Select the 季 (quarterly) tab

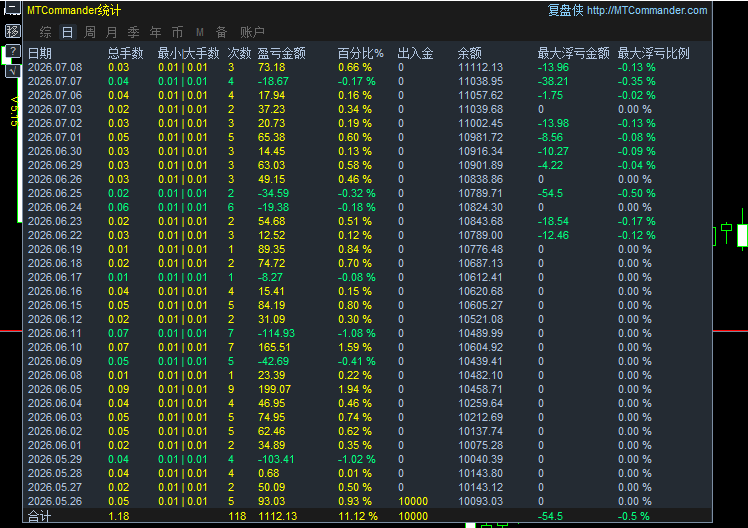tap(133, 32)
